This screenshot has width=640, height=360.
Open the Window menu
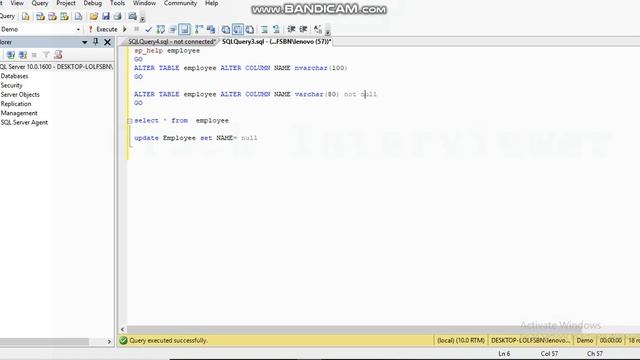pyautogui.click(x=144, y=3)
